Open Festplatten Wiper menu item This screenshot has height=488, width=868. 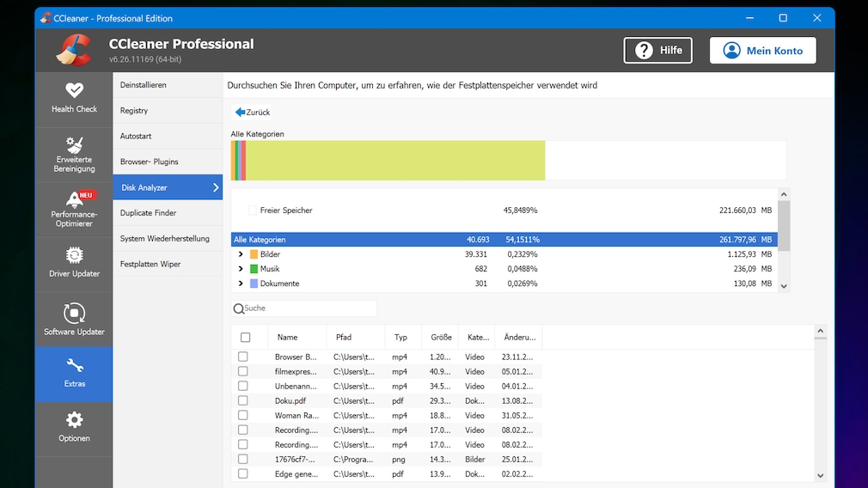pyautogui.click(x=168, y=264)
